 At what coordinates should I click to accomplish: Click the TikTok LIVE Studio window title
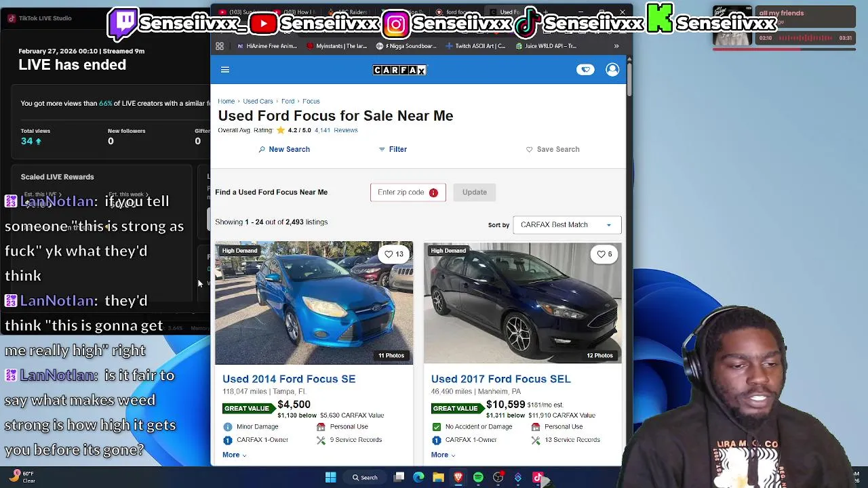(x=45, y=18)
